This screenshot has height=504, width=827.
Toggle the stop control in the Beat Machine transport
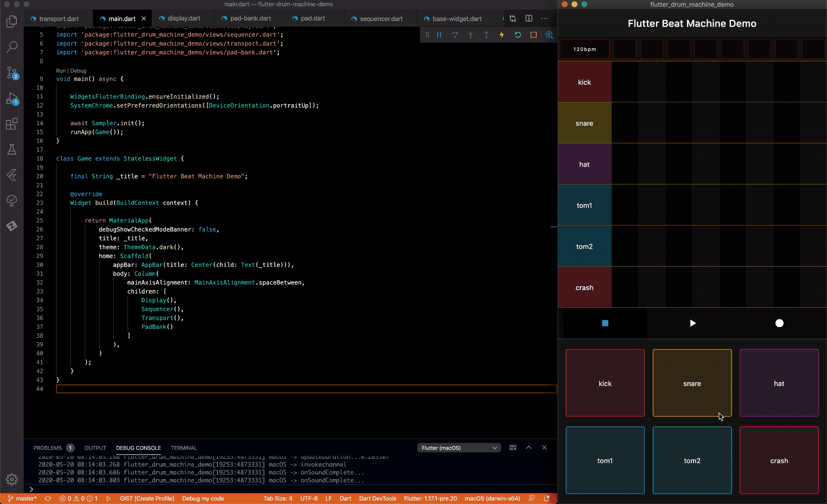(x=605, y=323)
